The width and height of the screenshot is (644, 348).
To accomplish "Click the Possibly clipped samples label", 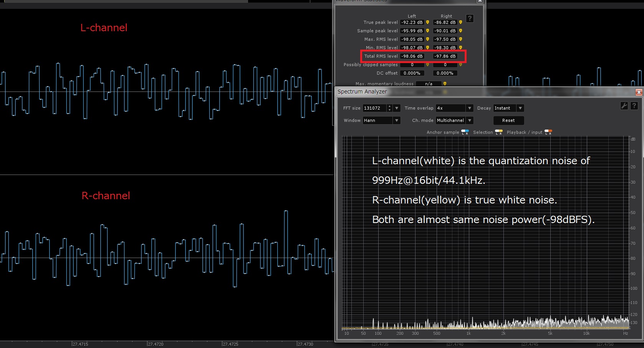I will (x=371, y=65).
